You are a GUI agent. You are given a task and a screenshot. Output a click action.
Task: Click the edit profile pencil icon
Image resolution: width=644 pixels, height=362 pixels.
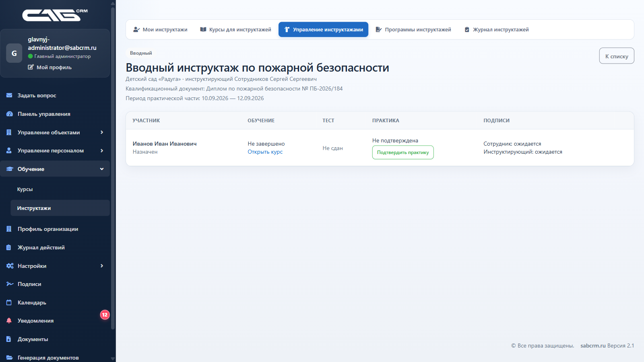(x=31, y=67)
